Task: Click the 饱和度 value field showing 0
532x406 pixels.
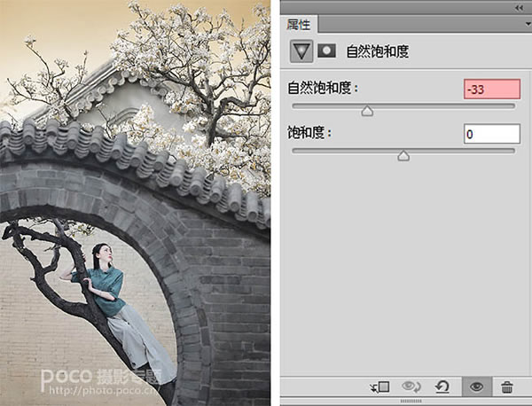Action: coord(491,134)
